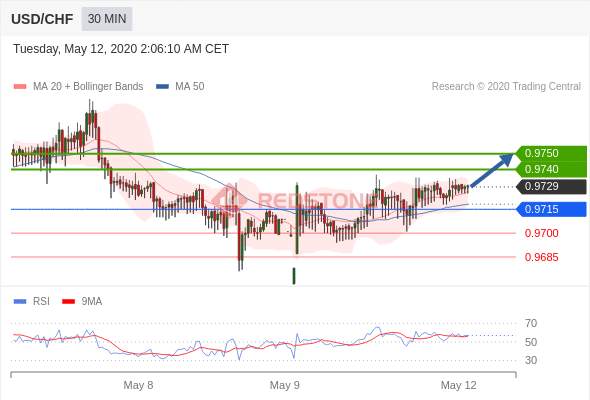Select the date text Tuesday, May 12, 2020
Screen dimensions: 590x400
coord(75,49)
